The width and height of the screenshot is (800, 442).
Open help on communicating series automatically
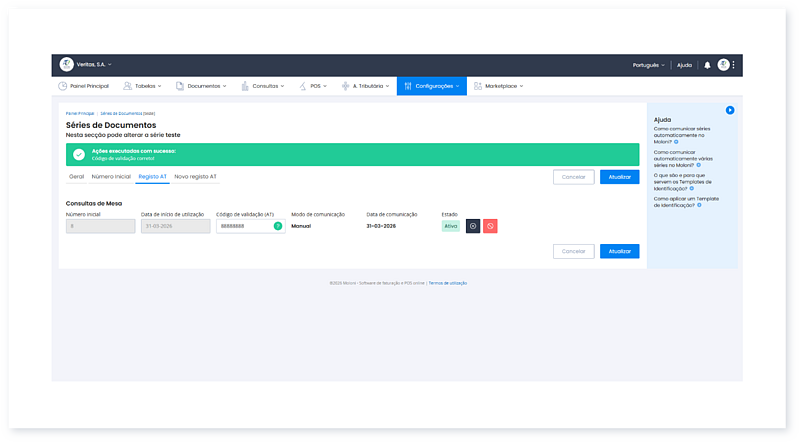[682, 135]
